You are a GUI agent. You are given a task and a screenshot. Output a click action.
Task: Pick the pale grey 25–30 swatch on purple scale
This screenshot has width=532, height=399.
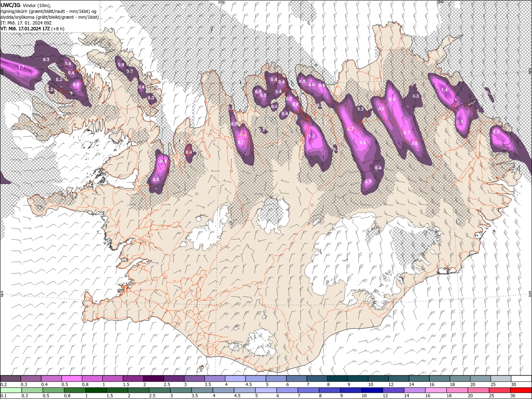[x=501, y=379]
